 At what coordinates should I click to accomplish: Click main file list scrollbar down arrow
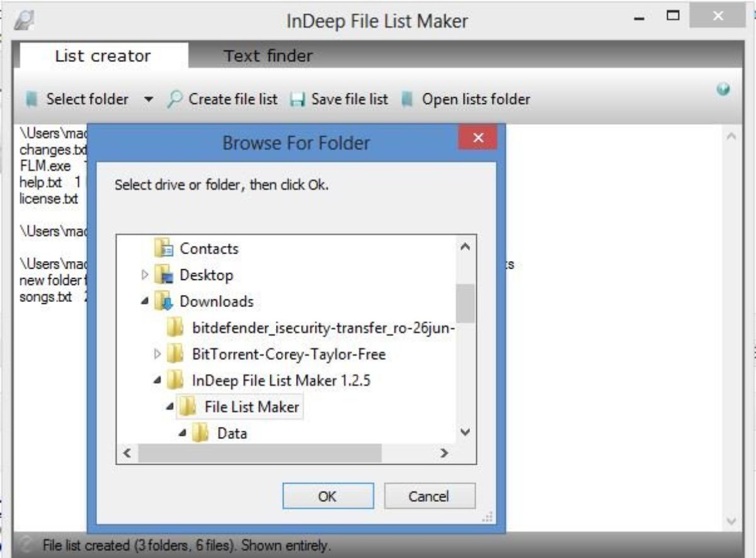(731, 521)
